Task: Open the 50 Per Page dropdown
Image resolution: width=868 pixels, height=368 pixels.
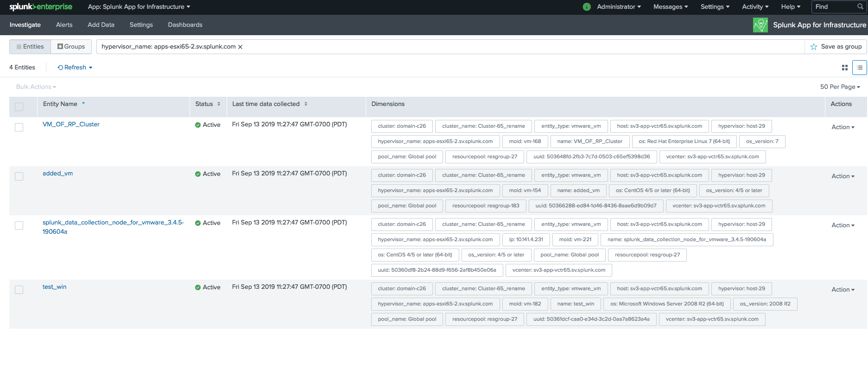Action: pos(840,87)
